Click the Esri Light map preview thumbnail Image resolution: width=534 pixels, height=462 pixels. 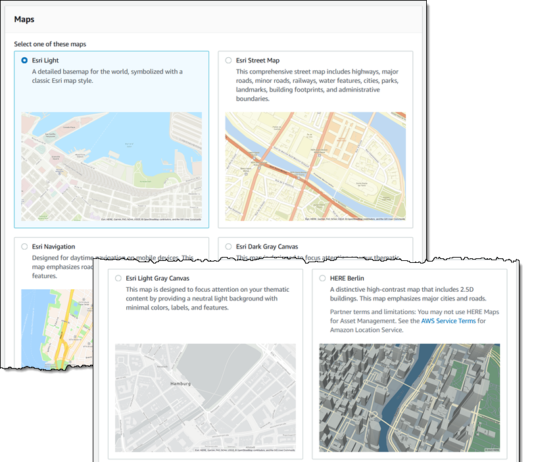[x=111, y=166]
